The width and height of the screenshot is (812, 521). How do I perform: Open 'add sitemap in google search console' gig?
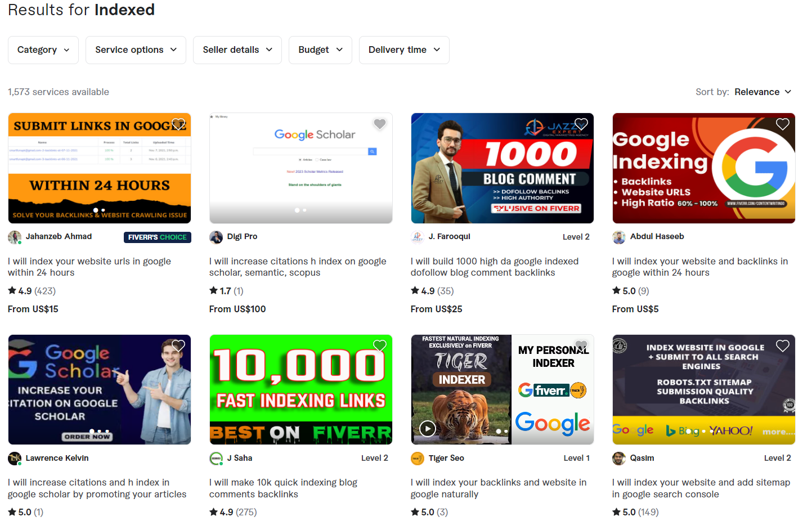(x=701, y=488)
